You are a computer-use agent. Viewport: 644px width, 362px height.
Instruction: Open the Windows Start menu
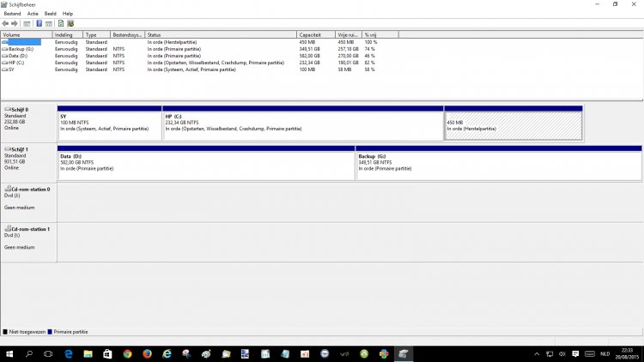pyautogui.click(x=9, y=353)
